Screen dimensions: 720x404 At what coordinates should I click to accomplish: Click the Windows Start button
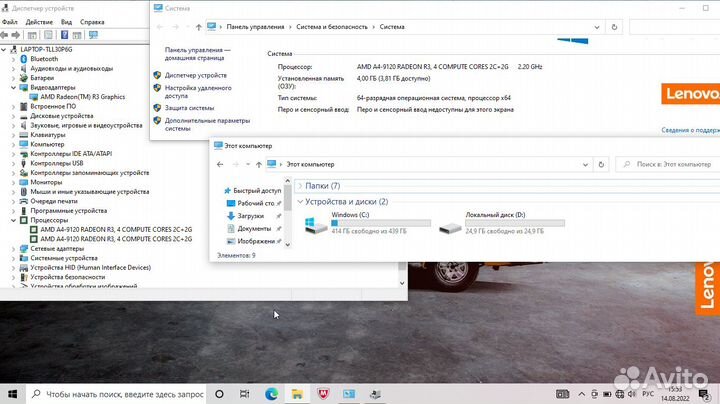point(12,394)
